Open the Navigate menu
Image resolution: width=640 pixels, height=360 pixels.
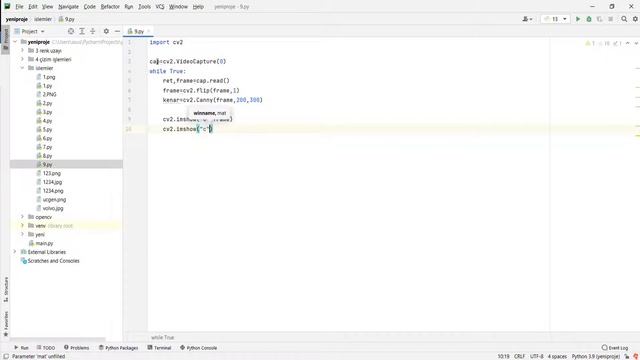coord(68,7)
